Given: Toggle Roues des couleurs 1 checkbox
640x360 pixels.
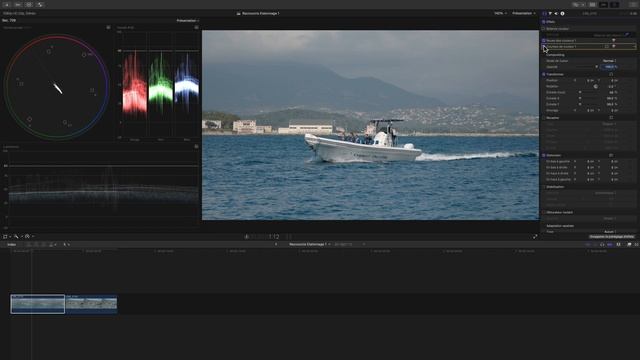Looking at the screenshot, I should (x=544, y=40).
